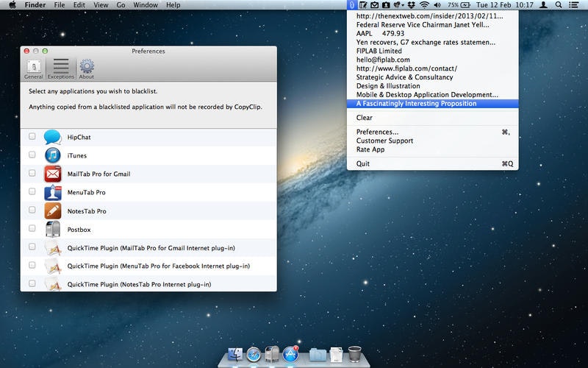The height and width of the screenshot is (368, 588).
Task: Select 'Mobile & Desktop Application Development...' clip
Action: [433, 95]
